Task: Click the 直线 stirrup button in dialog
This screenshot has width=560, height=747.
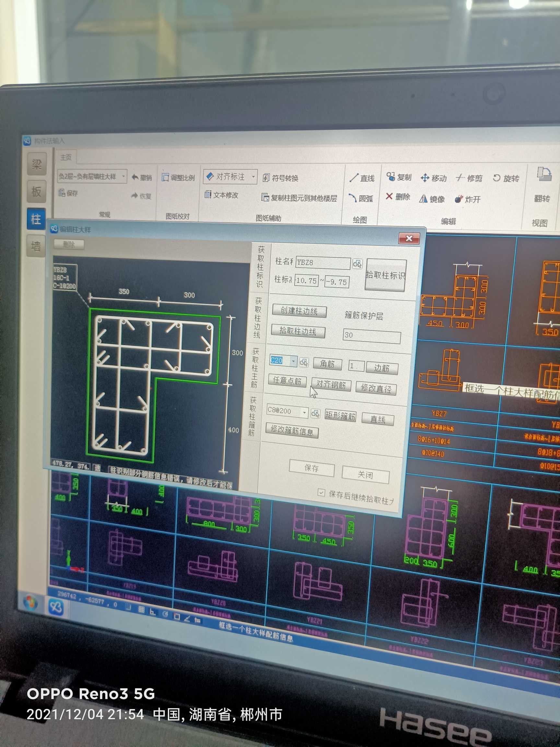Action: tap(378, 419)
